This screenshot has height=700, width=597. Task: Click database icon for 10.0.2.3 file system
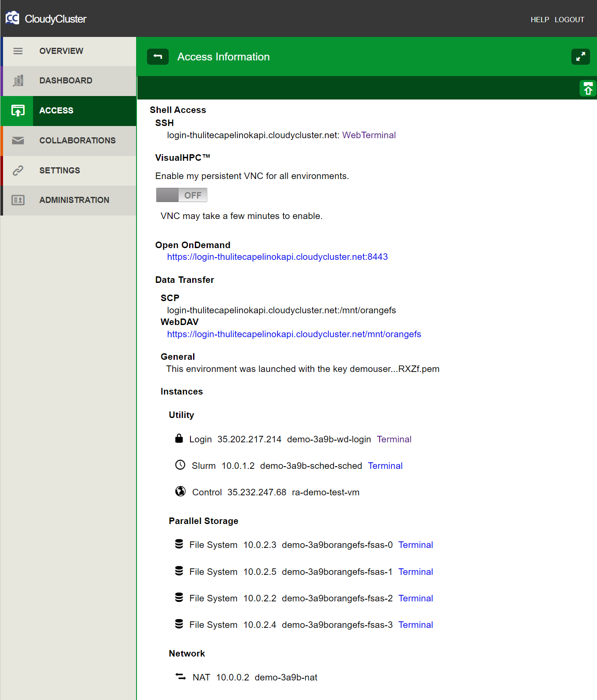179,544
